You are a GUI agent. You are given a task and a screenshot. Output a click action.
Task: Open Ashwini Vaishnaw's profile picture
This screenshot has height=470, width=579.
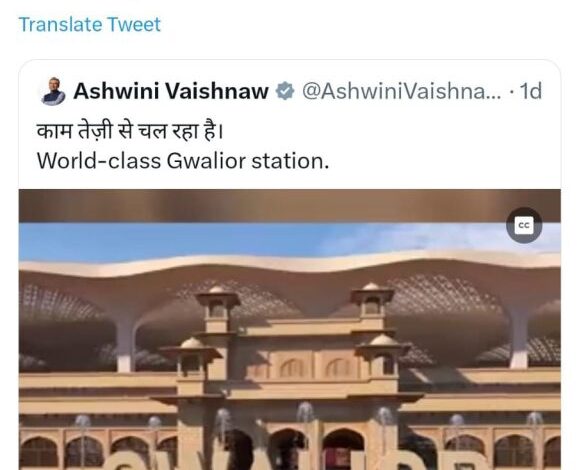(53, 91)
